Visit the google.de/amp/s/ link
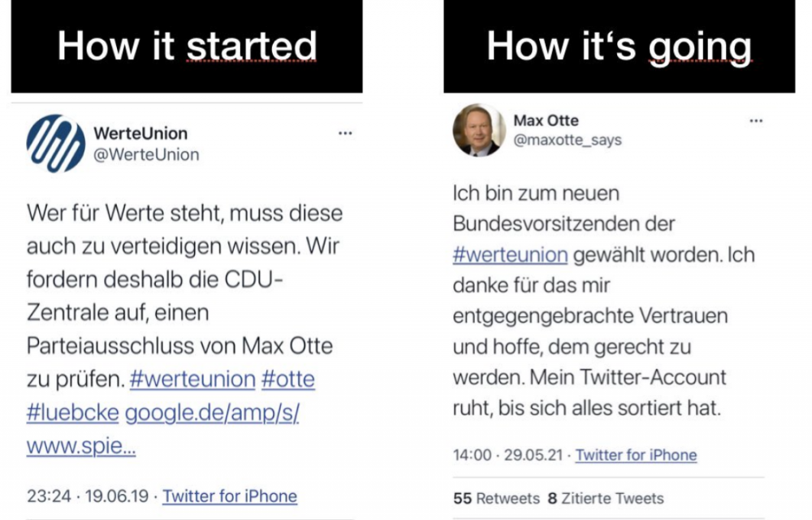This screenshot has height=520, width=812. coord(212,413)
